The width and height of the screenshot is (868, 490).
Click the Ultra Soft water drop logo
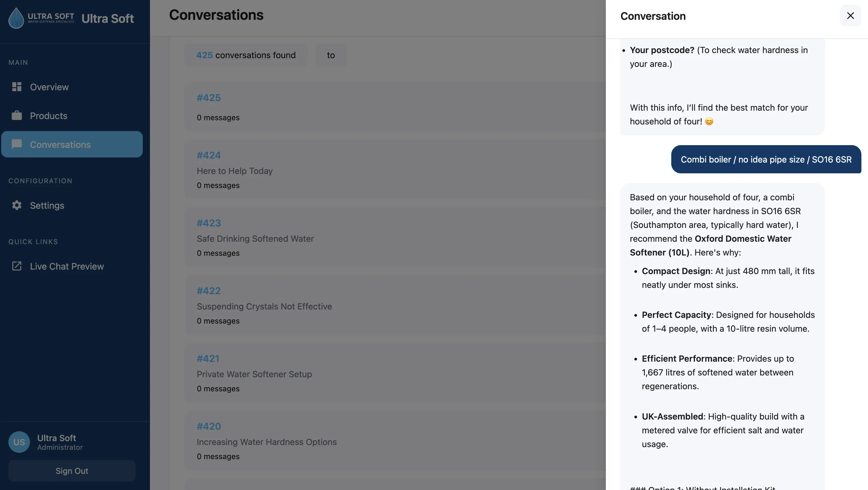point(16,18)
